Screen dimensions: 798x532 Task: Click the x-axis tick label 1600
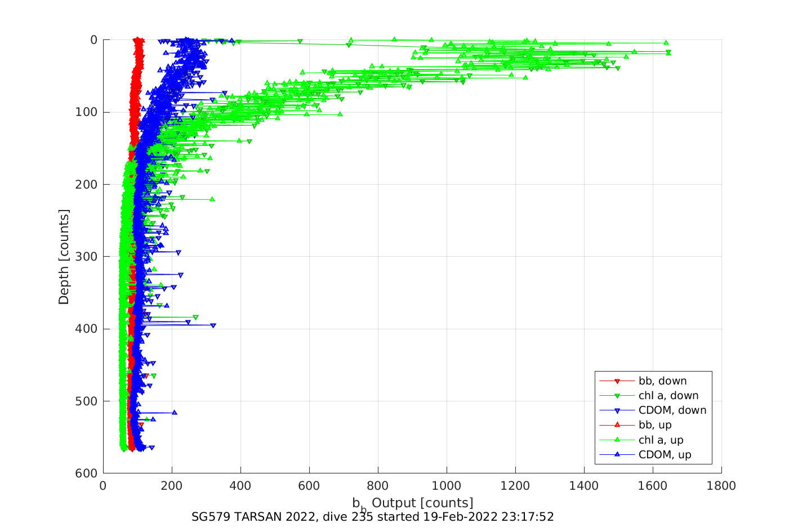[x=653, y=486]
